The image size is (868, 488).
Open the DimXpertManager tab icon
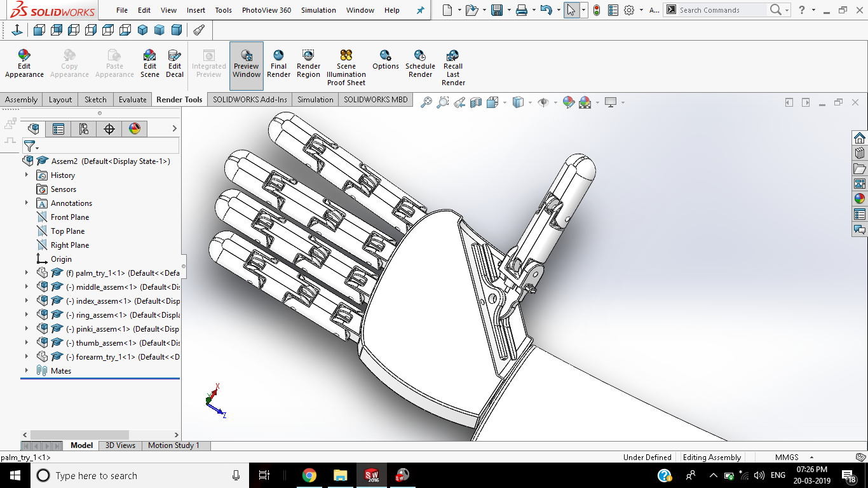click(109, 129)
